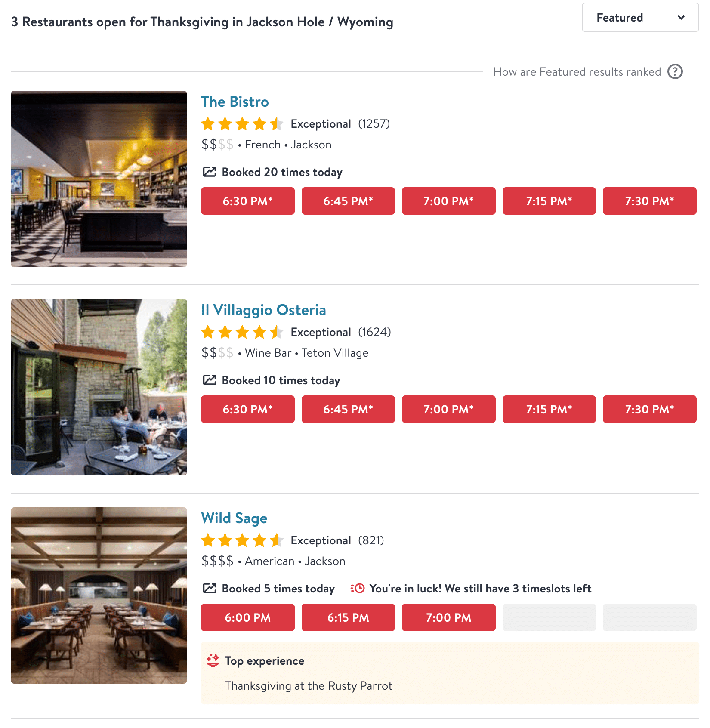Viewport: 710px width, 728px height.
Task: Open the Il Villaggio Osteria link
Action: click(263, 310)
